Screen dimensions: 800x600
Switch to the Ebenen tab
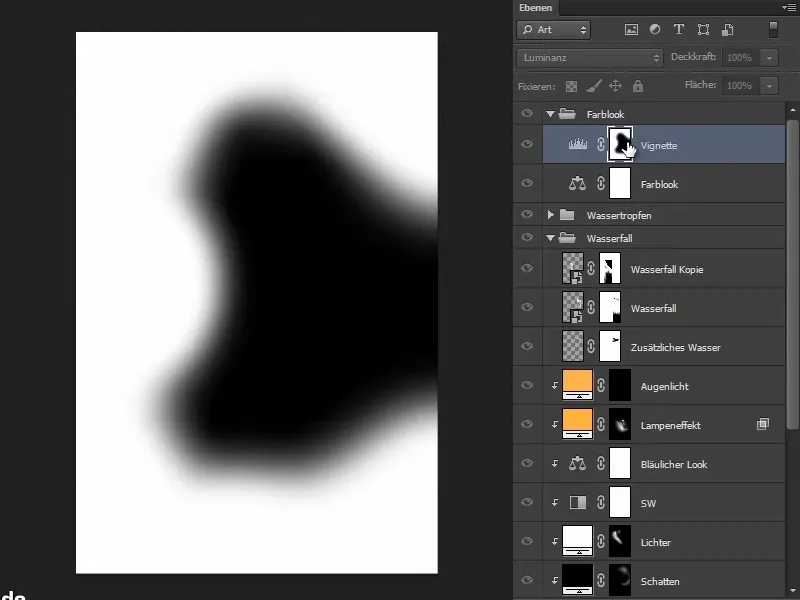click(535, 8)
